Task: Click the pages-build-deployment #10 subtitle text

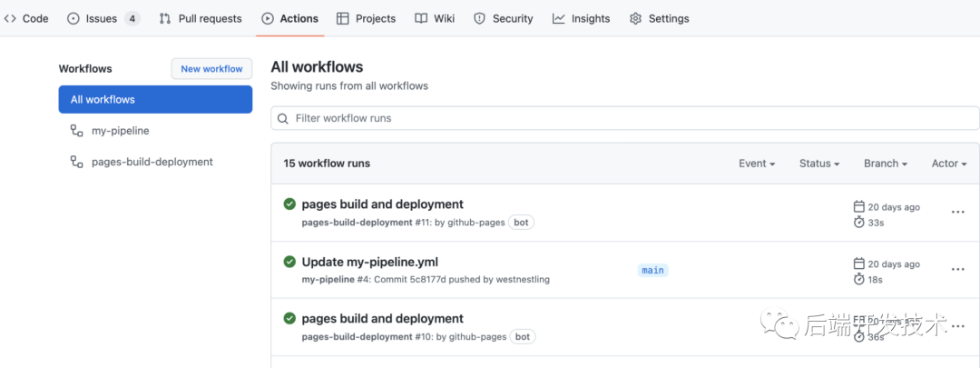Action: (404, 337)
